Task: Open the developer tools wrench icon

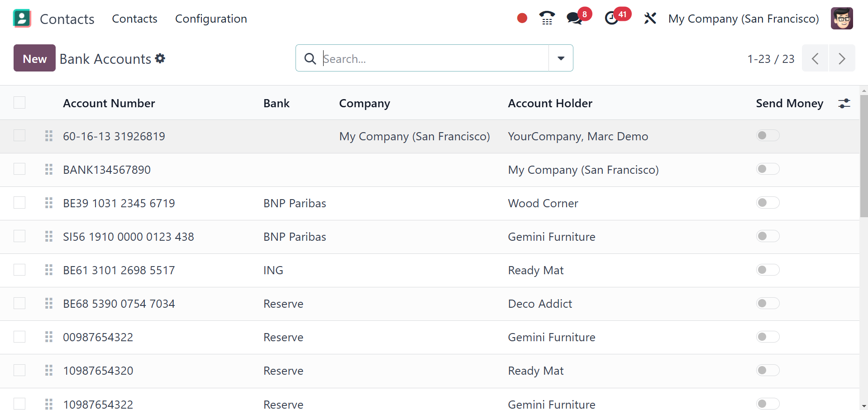Action: pos(650,18)
